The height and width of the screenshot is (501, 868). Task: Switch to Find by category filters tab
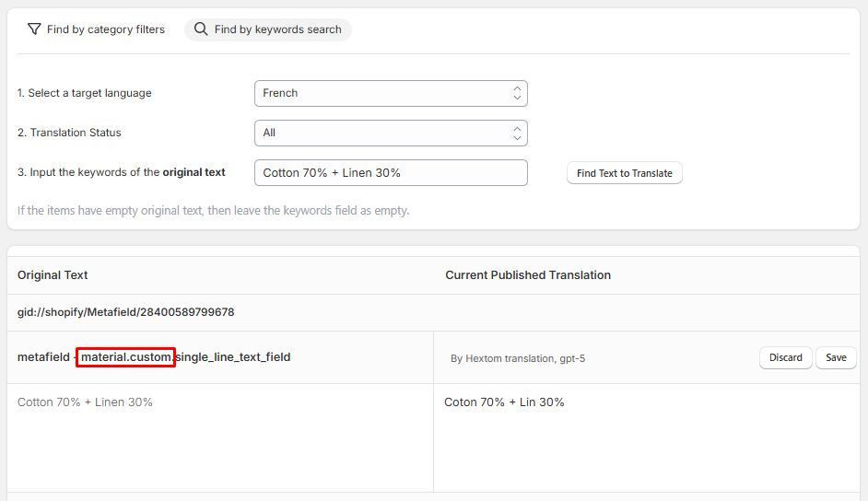point(96,29)
